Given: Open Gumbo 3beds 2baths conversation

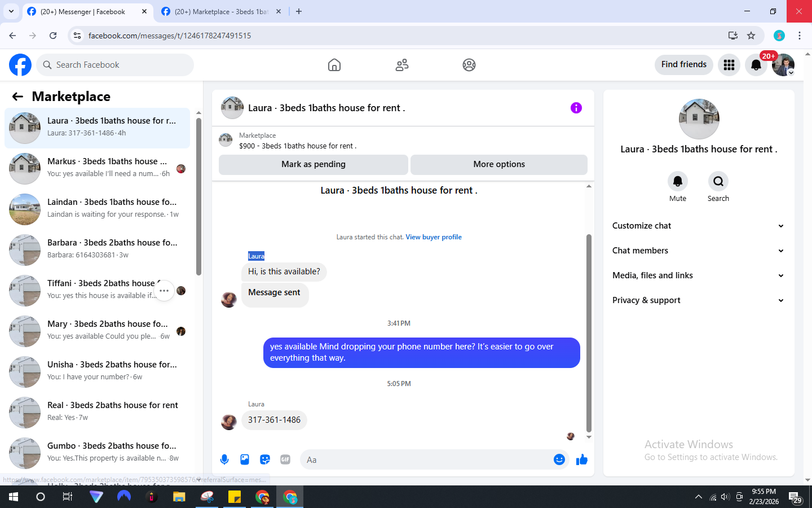Looking at the screenshot, I should (98, 453).
